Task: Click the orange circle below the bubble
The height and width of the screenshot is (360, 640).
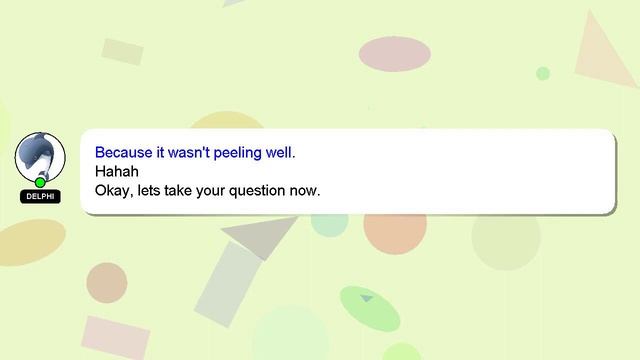Action: [x=395, y=233]
